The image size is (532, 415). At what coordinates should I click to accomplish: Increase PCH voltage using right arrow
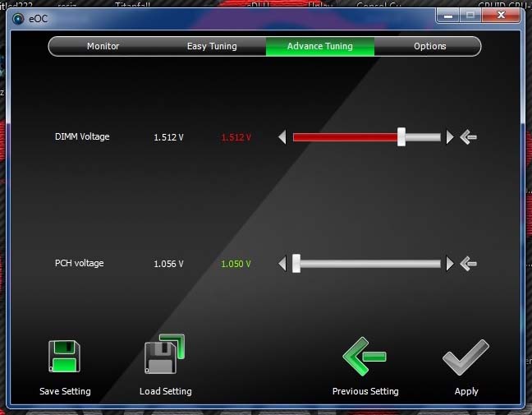click(x=450, y=264)
